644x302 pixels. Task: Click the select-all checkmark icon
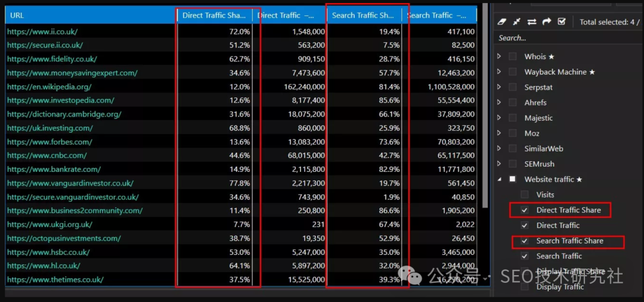[561, 21]
